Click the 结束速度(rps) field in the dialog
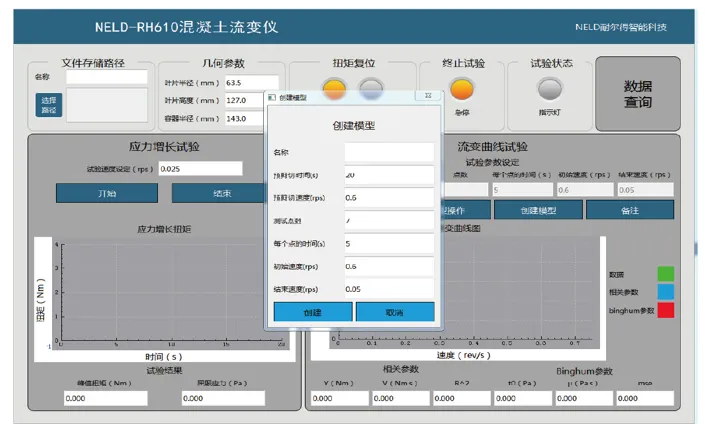Viewport: 707px width, 424px height. (x=389, y=289)
